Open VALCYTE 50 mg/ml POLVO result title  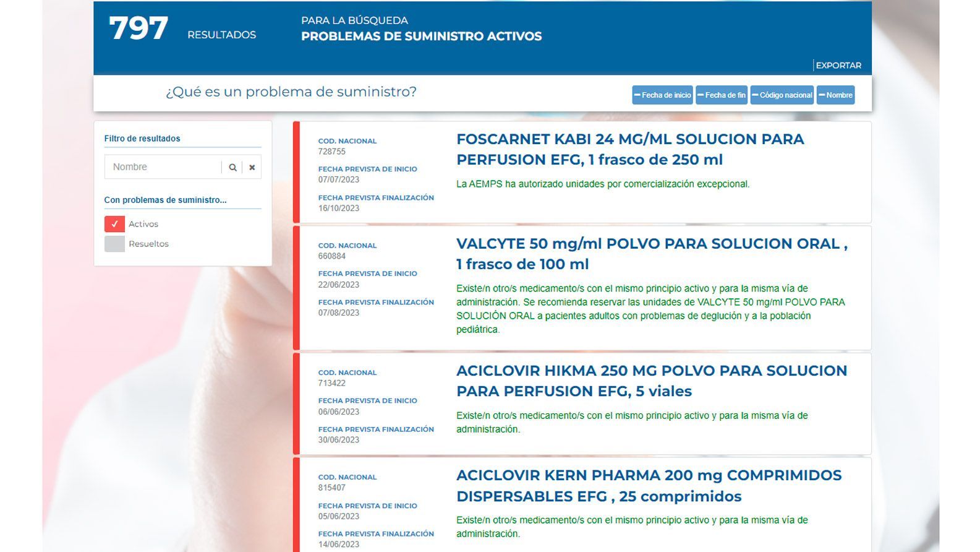pyautogui.click(x=652, y=254)
